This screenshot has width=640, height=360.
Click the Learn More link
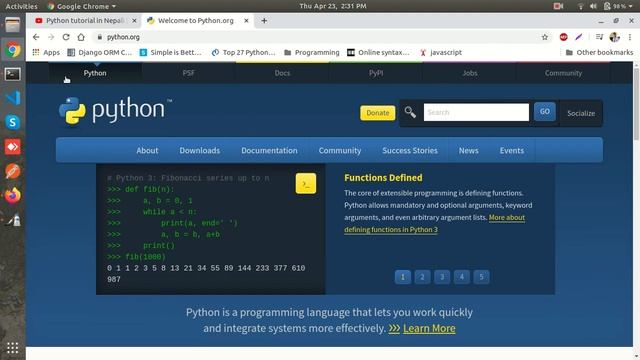429,328
